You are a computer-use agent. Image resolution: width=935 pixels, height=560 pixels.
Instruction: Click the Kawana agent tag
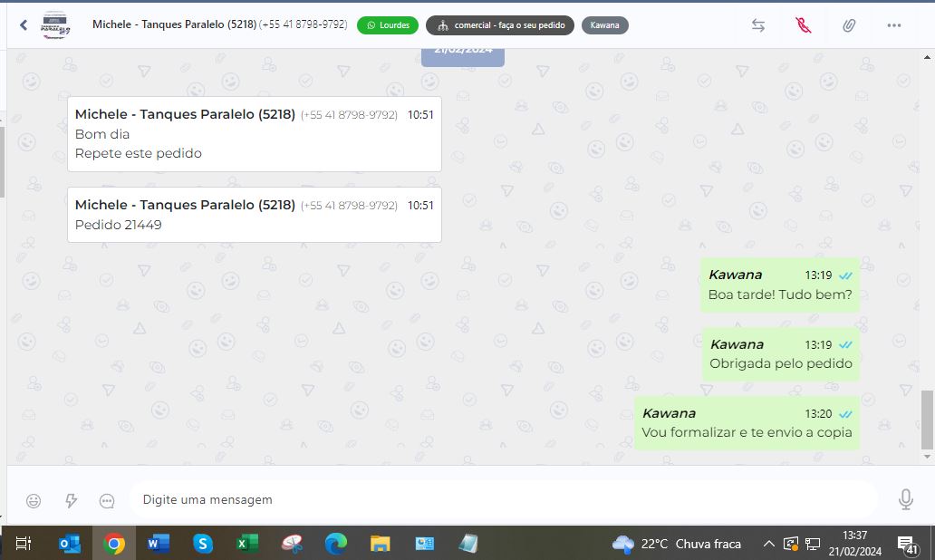click(x=604, y=25)
